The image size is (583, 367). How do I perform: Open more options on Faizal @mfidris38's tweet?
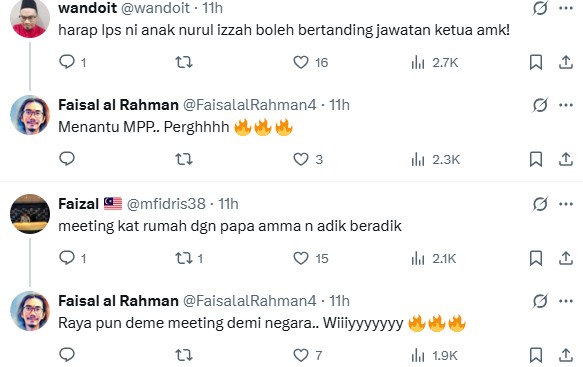(566, 204)
